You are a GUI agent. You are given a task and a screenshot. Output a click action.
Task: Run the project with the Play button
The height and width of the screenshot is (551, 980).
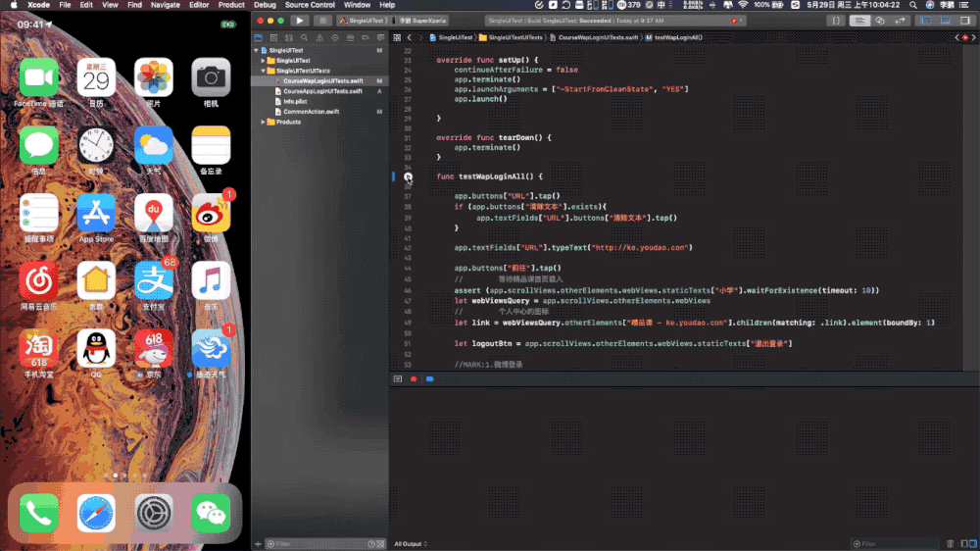300,21
